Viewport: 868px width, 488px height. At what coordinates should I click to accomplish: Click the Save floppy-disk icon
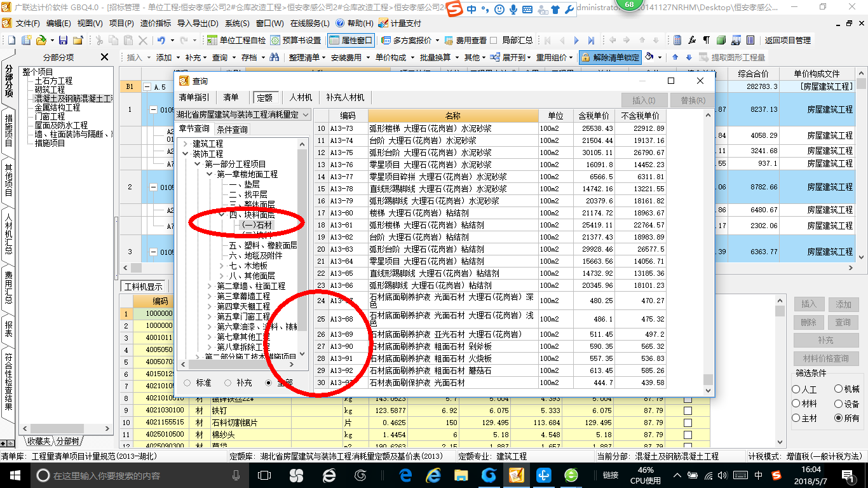point(64,40)
